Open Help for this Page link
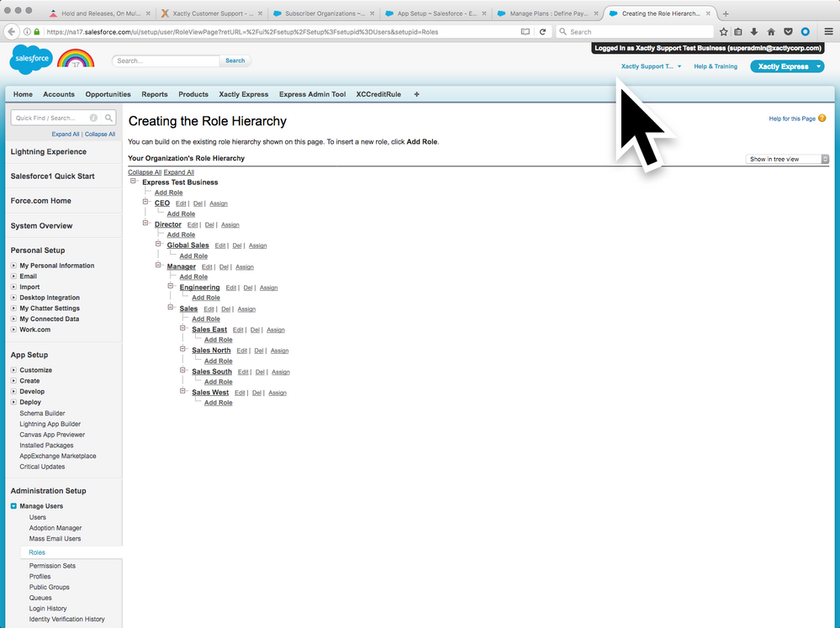This screenshot has width=840, height=628. pos(792,119)
